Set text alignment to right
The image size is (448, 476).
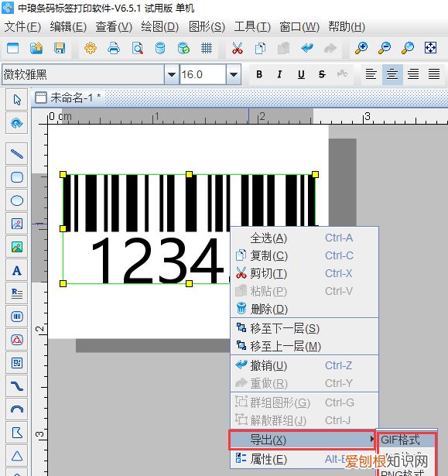[x=413, y=74]
